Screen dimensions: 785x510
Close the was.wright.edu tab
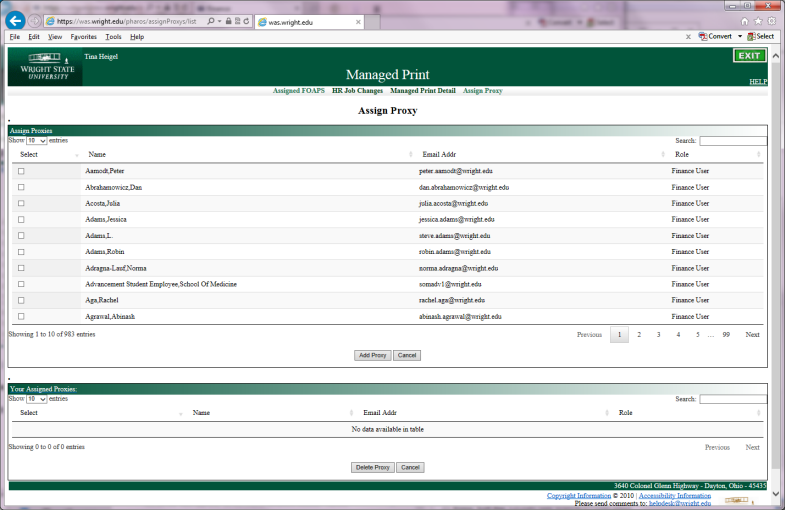tap(358, 22)
